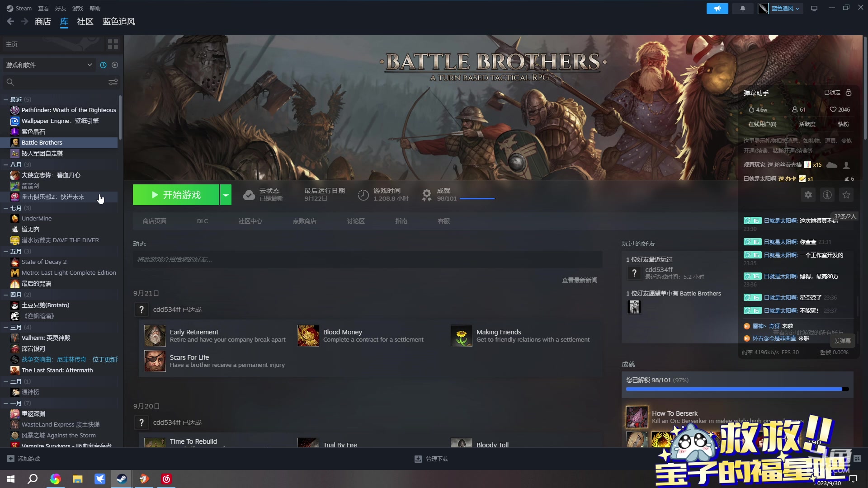Open 商店页面 link
This screenshot has height=488, width=868.
click(x=155, y=221)
